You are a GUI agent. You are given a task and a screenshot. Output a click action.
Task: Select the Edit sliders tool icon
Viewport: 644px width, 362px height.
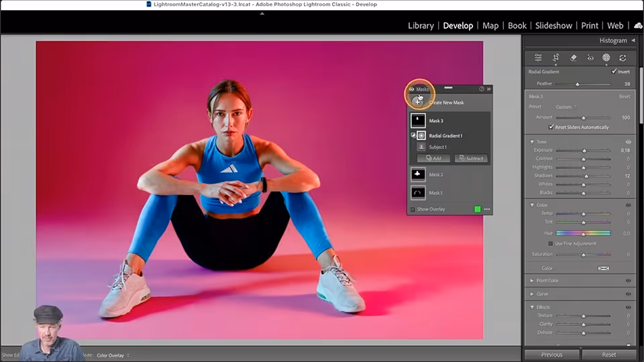pos(538,58)
